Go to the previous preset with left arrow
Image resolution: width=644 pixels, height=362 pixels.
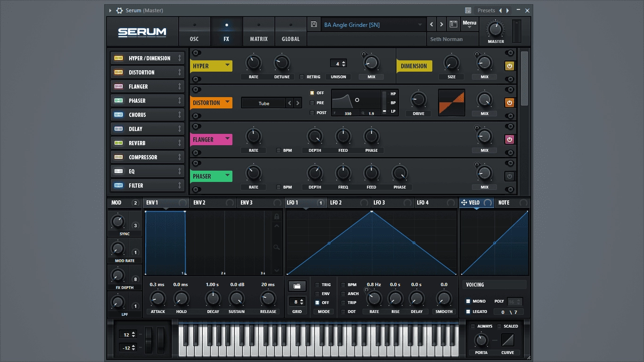click(x=432, y=25)
